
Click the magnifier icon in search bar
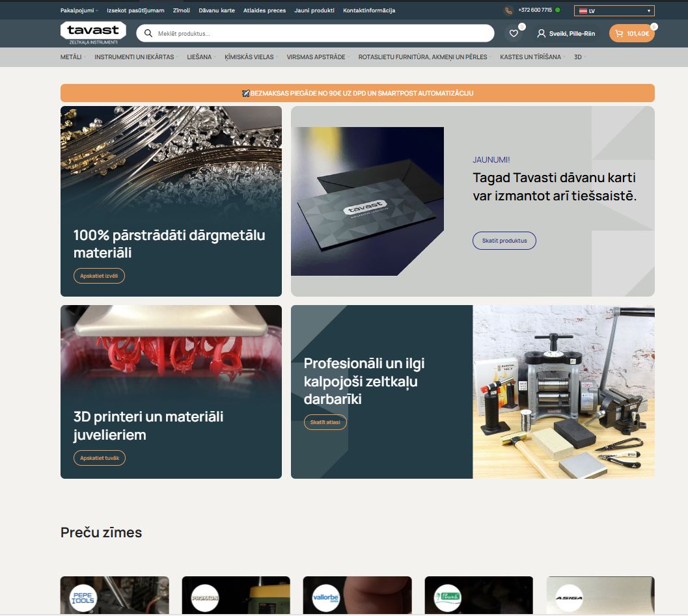148,33
